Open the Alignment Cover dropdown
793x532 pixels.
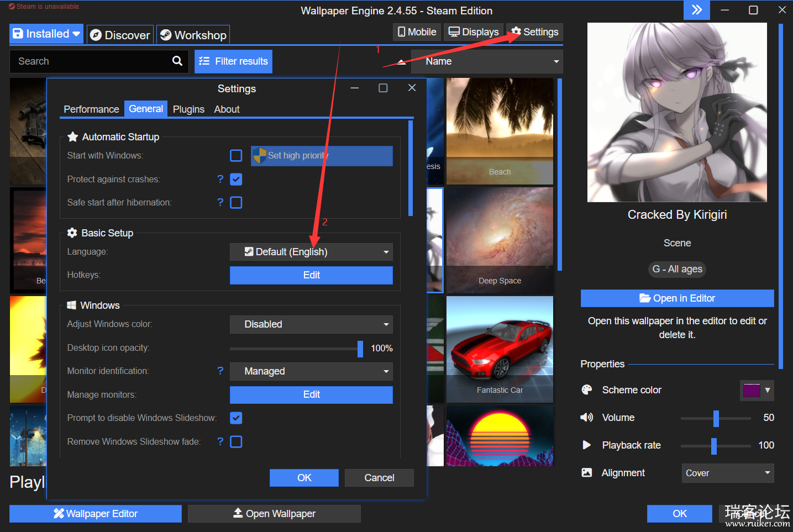click(x=728, y=473)
